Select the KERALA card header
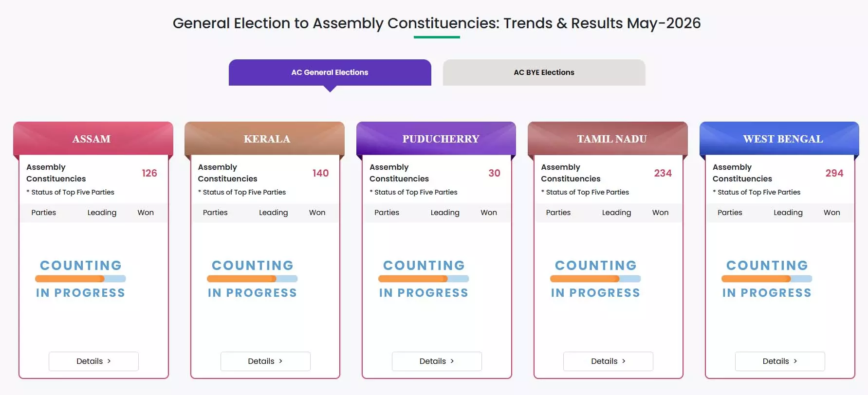Screen dimensions: 868x395 (264, 139)
